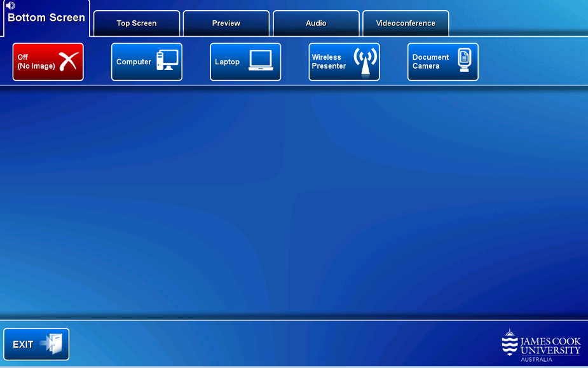The image size is (588, 368).
Task: Open James Cook University logo
Action: [x=541, y=346]
